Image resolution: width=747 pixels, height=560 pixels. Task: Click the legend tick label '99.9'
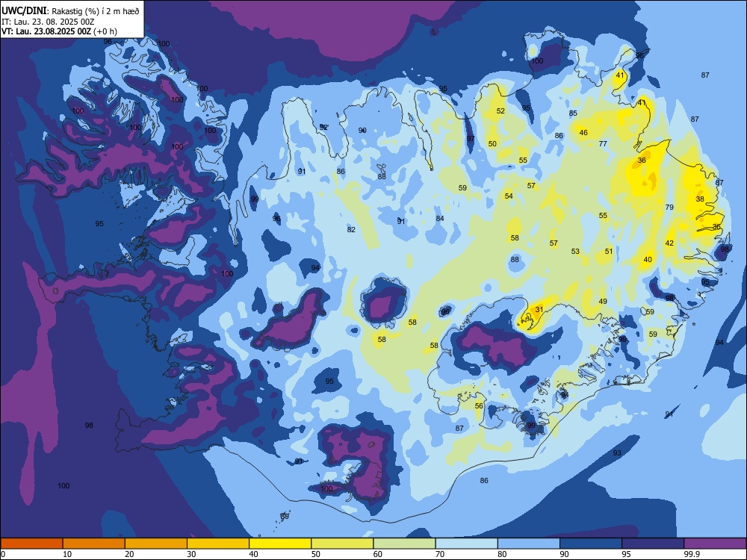click(x=691, y=554)
